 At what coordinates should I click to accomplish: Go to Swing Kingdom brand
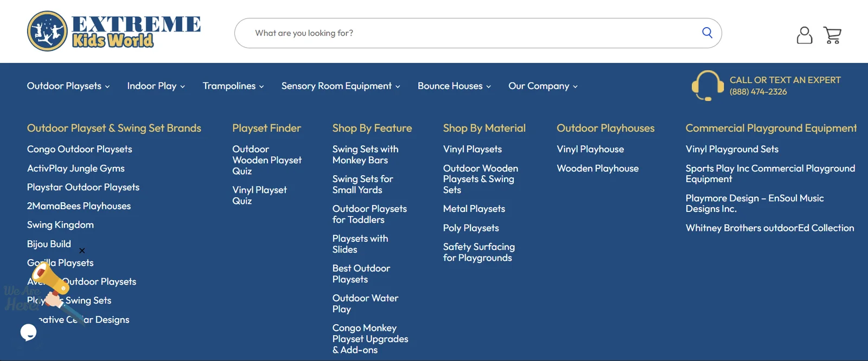tap(60, 224)
